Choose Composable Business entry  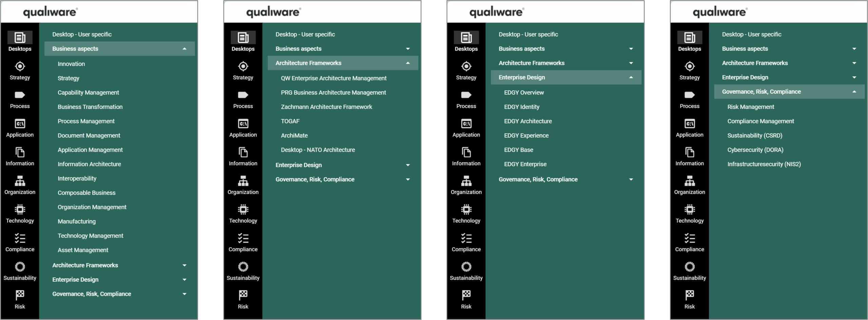(86, 193)
